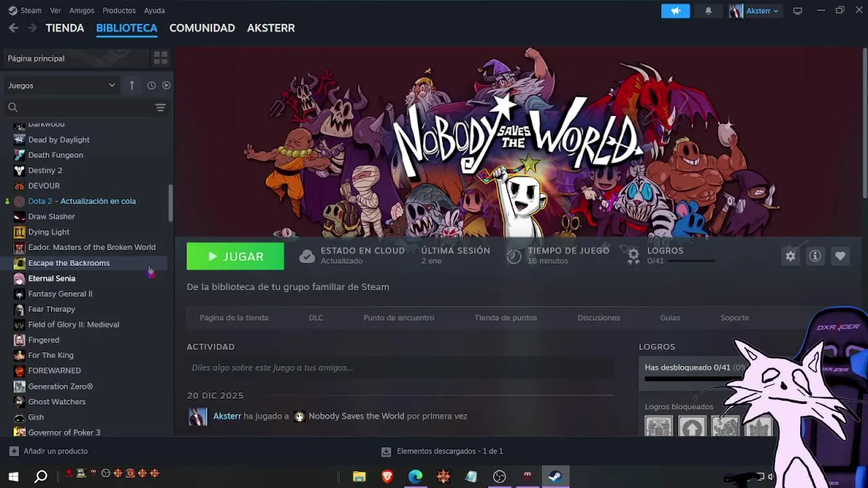Open the Ayuda menu
The image size is (868, 488).
[155, 11]
